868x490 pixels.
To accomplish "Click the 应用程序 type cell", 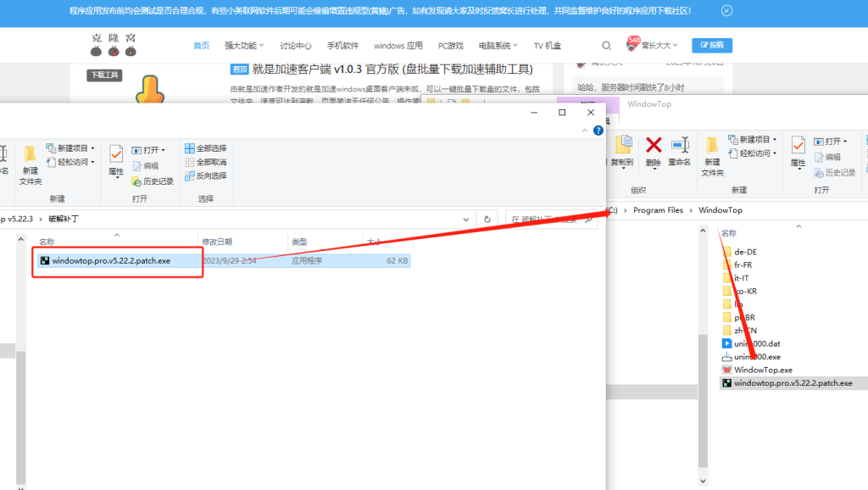I will pyautogui.click(x=307, y=261).
